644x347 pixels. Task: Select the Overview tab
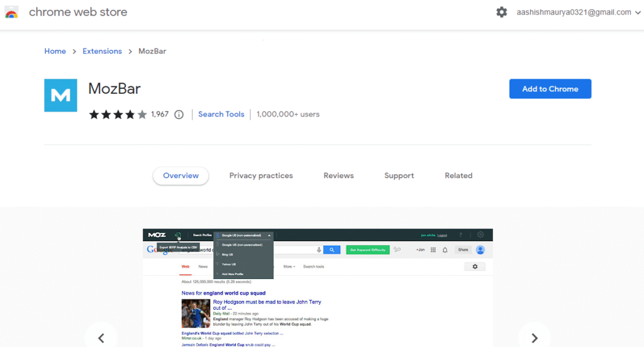180,176
